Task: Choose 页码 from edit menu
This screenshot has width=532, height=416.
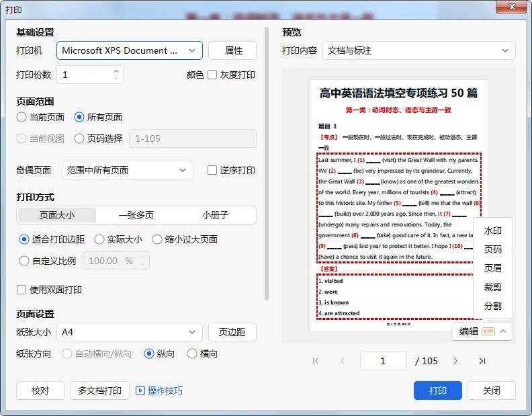Action: click(492, 249)
